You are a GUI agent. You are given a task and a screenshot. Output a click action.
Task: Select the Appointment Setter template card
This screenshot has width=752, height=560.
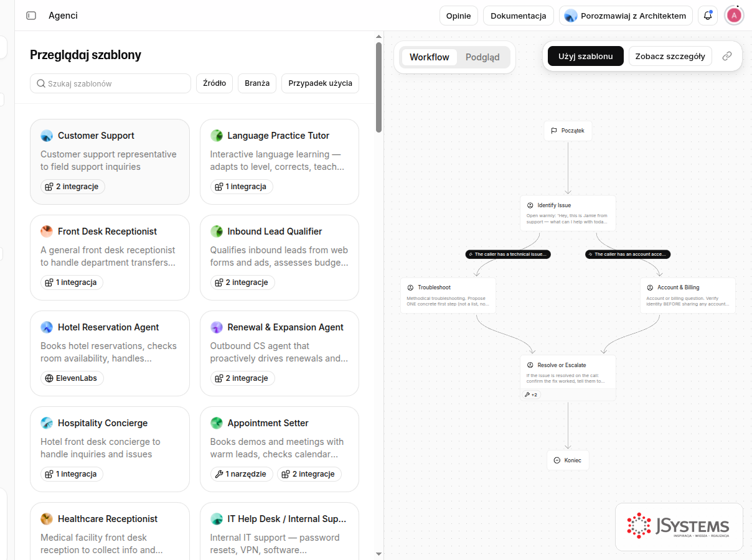point(280,449)
